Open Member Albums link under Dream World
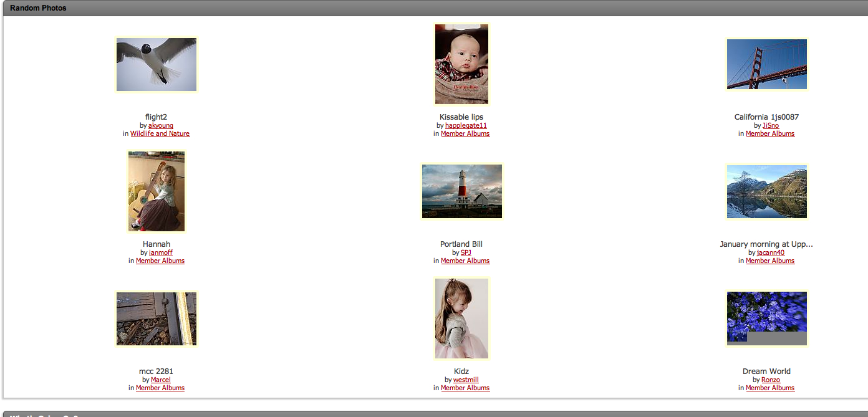This screenshot has width=868, height=417. [770, 388]
